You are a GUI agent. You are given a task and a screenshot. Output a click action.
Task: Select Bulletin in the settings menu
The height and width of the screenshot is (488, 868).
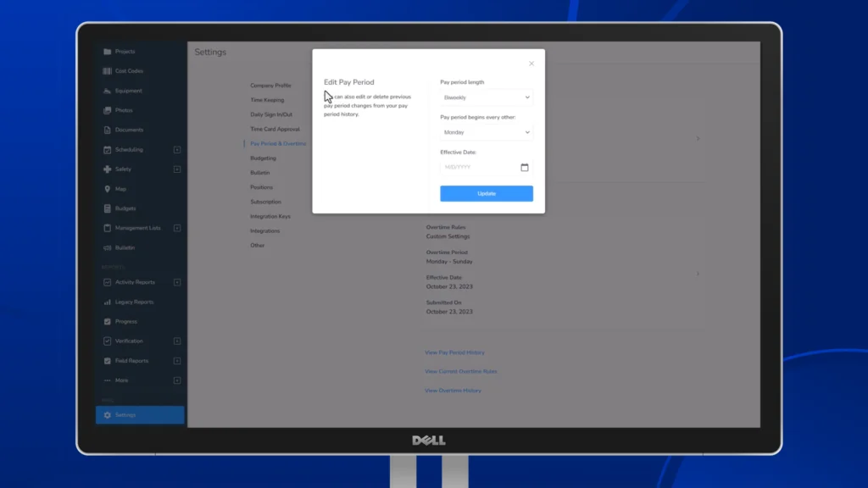tap(260, 173)
